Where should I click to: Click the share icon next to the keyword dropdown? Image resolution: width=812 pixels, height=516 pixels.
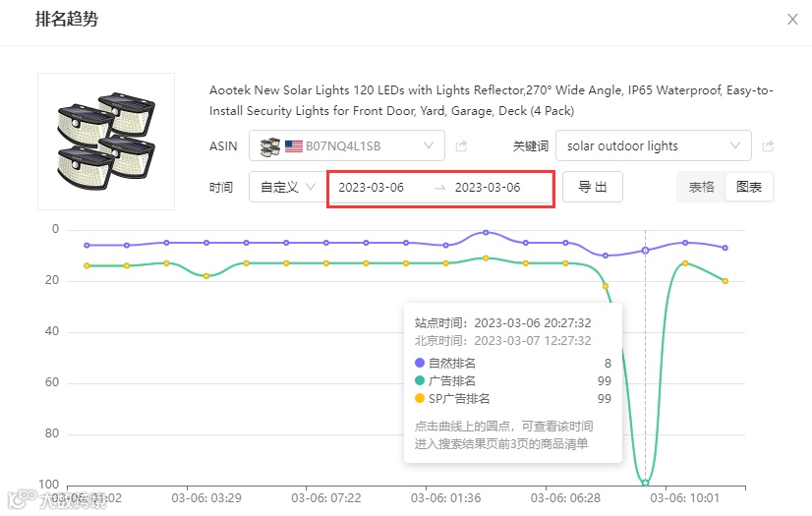[768, 146]
